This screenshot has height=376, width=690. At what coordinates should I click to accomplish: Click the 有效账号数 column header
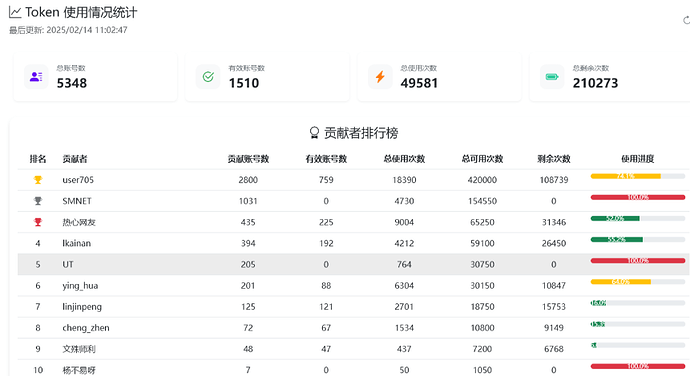click(x=326, y=159)
